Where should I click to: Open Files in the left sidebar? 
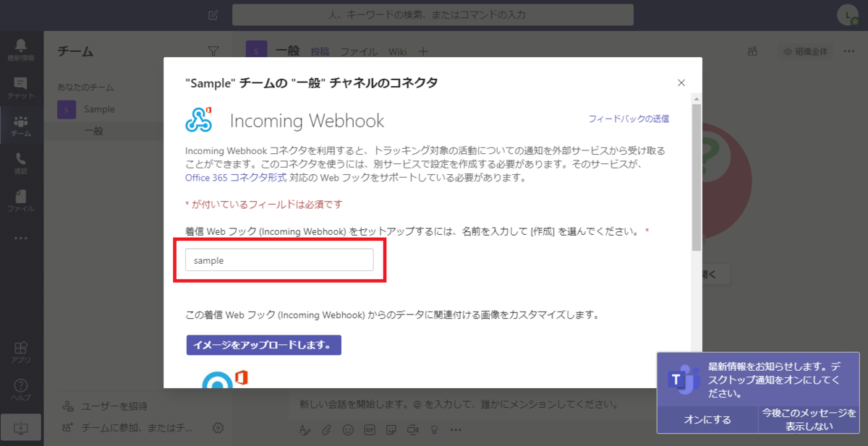[21, 201]
